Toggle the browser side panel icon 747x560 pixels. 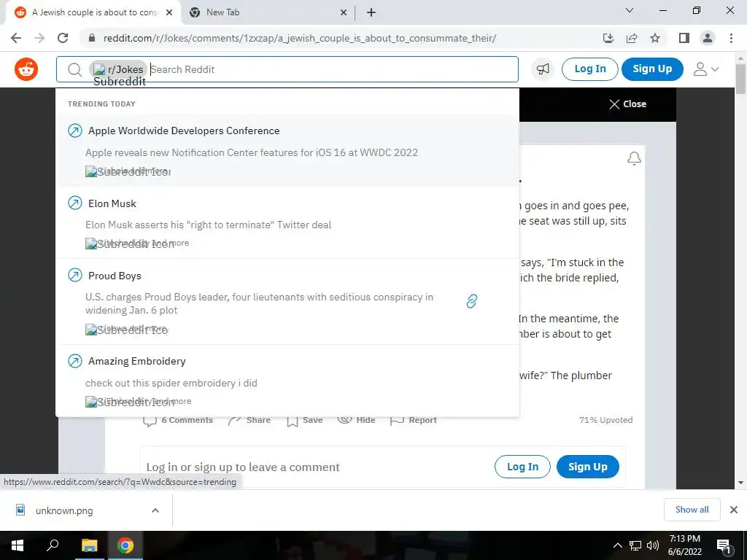[x=684, y=38]
